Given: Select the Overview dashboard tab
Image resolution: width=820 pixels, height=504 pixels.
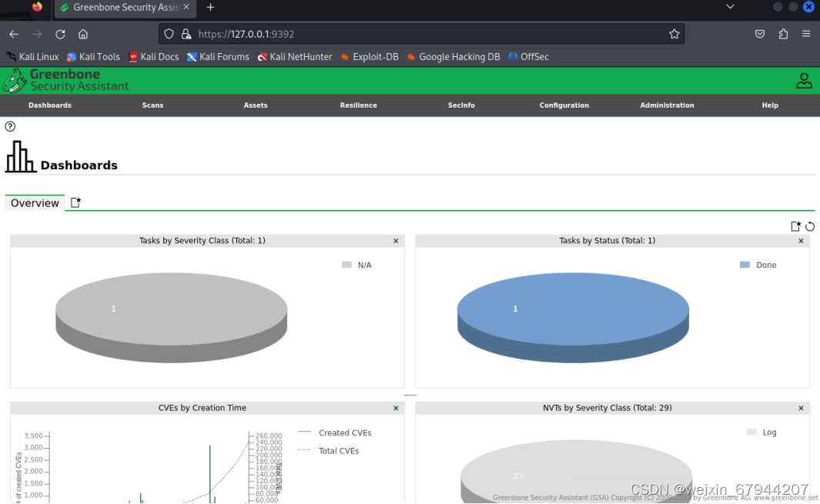Looking at the screenshot, I should coord(35,203).
